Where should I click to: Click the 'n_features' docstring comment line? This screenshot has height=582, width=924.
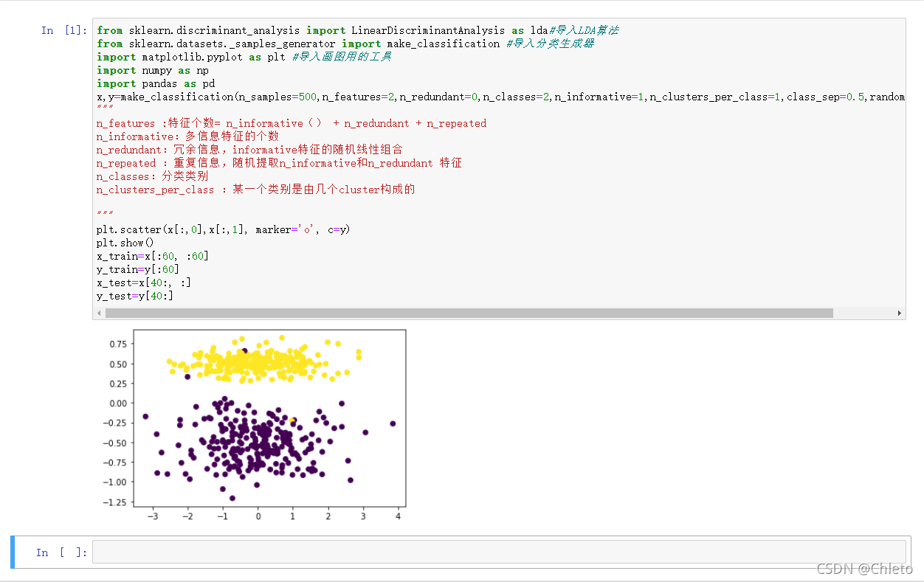(292, 123)
